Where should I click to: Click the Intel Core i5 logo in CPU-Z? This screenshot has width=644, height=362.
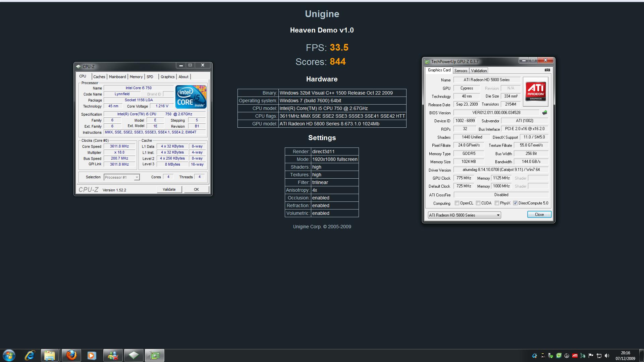[x=191, y=97]
